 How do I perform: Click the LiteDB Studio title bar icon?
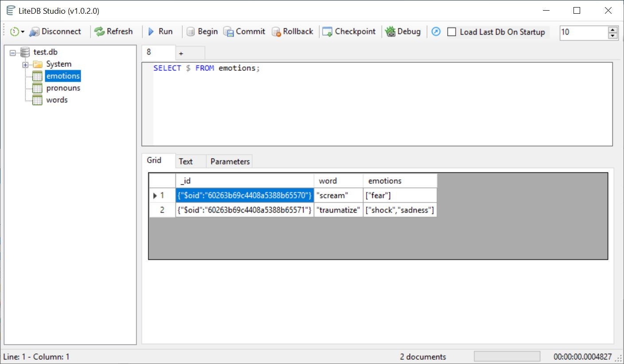point(11,11)
